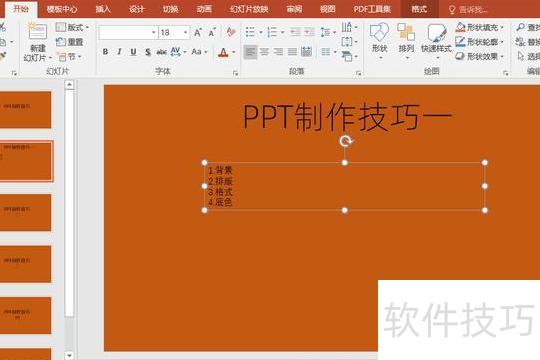Image resolution: width=540 pixels, height=360 pixels.
Task: Center the text
Action: [264, 52]
